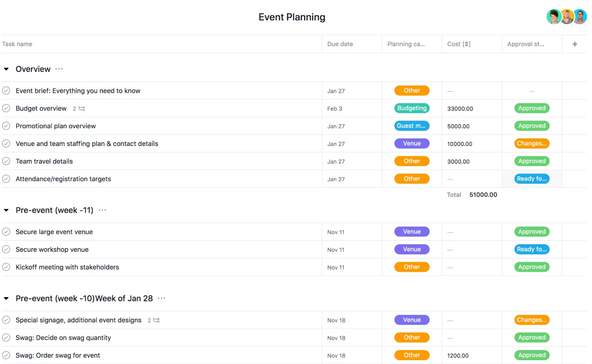The width and height of the screenshot is (592, 364).
Task: Open task Event brief: Everything you need to know
Action: [78, 91]
